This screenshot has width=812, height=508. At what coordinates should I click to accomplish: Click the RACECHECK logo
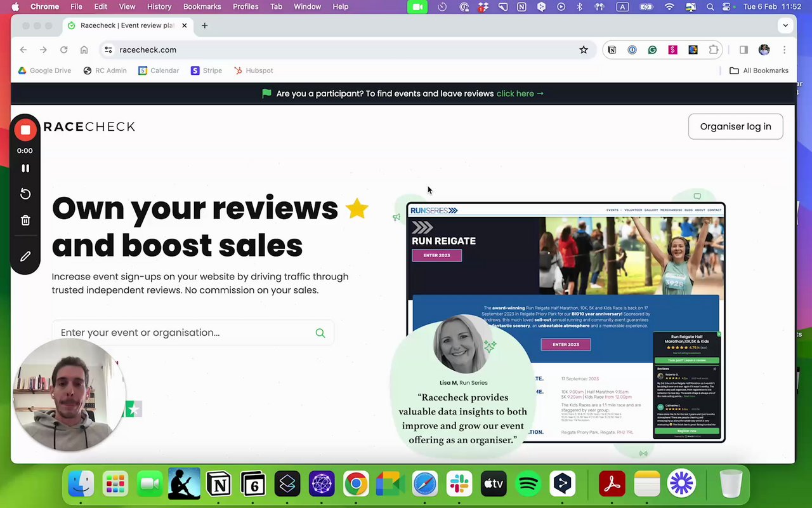pos(89,126)
